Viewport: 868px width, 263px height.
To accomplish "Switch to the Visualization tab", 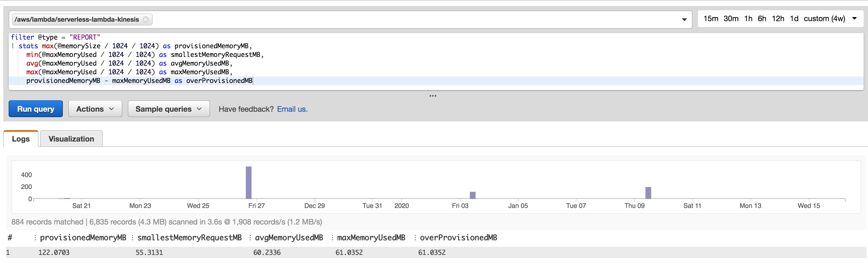I will (71, 139).
